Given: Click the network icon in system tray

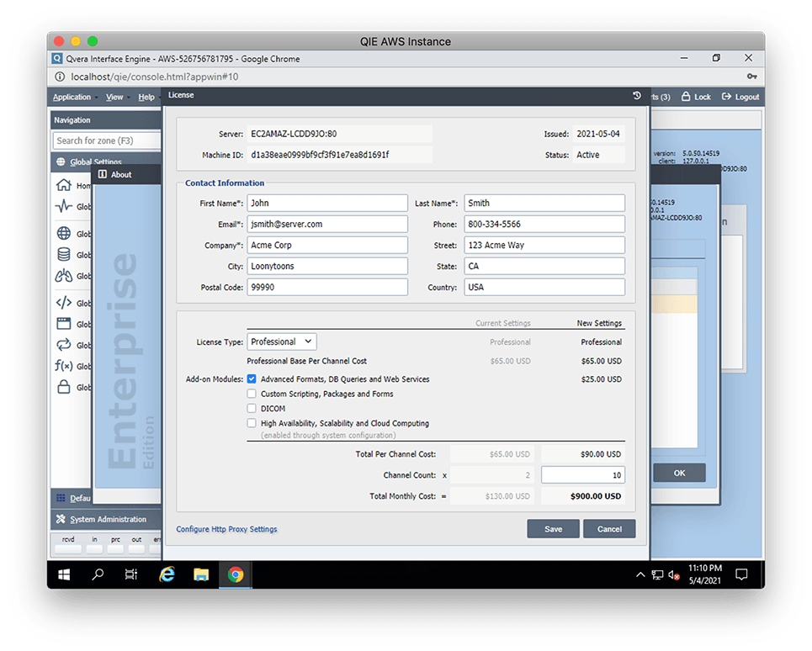Looking at the screenshot, I should [657, 574].
